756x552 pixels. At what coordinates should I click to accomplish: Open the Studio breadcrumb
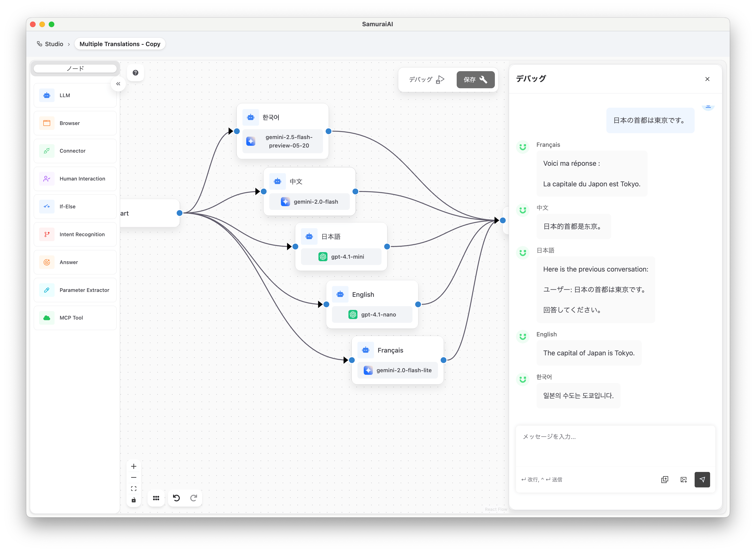pos(50,44)
